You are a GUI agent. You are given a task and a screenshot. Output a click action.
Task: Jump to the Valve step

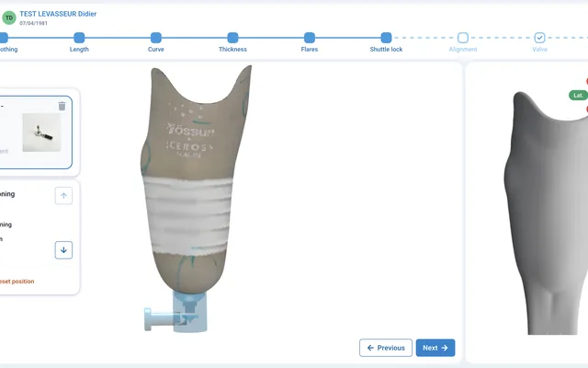539,38
